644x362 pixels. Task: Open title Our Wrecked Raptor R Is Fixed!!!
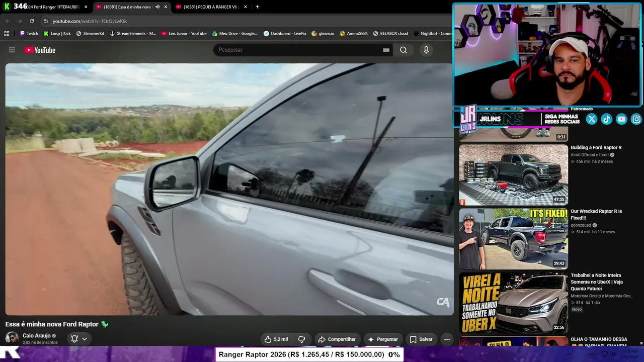(x=596, y=215)
